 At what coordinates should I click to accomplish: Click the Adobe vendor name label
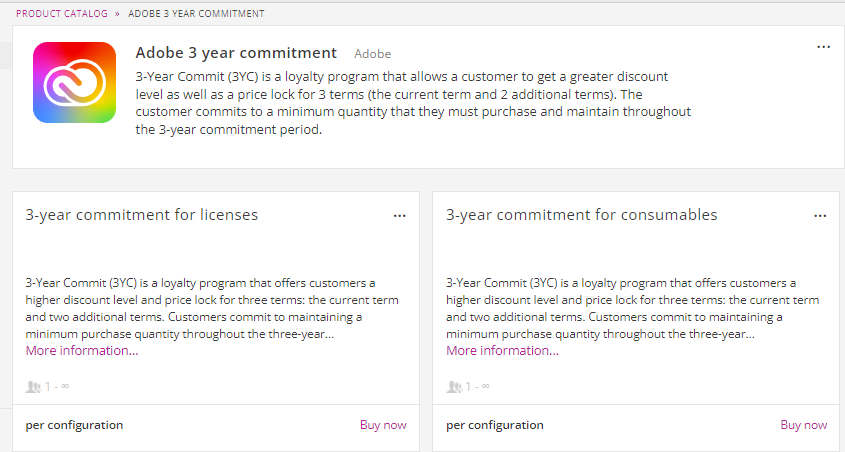(x=372, y=54)
